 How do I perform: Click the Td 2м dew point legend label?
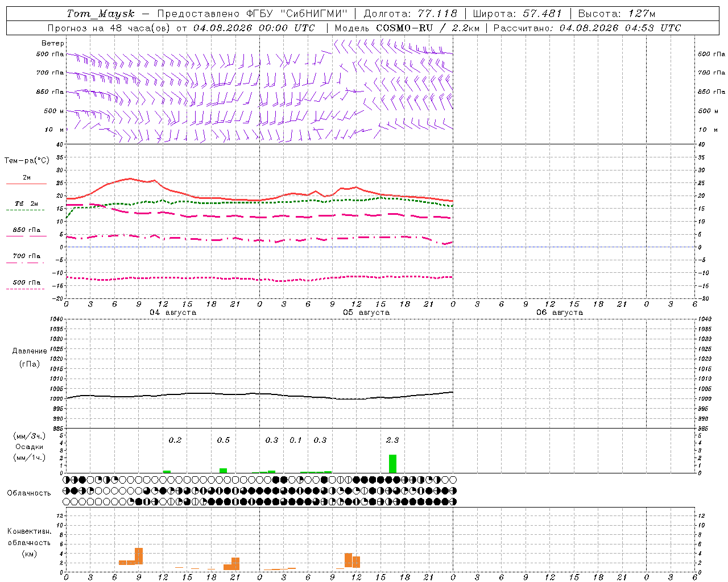pos(26,203)
